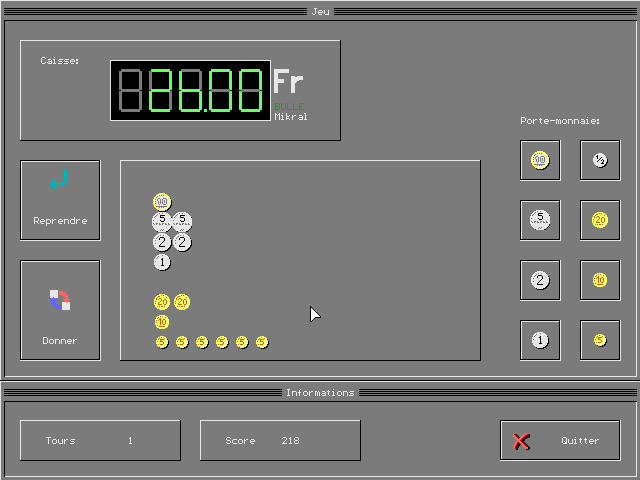Choose the silver 5 coin in Porte-monnaie

click(x=540, y=220)
